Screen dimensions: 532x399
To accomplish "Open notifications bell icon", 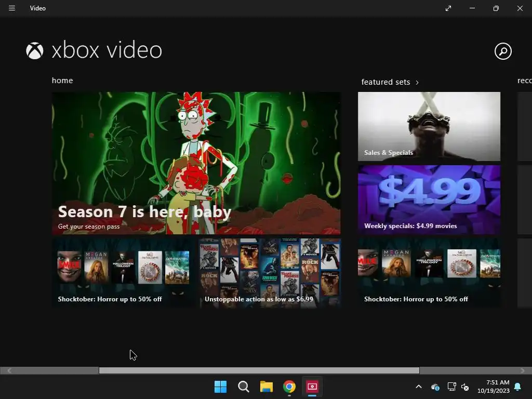I will click(518, 387).
